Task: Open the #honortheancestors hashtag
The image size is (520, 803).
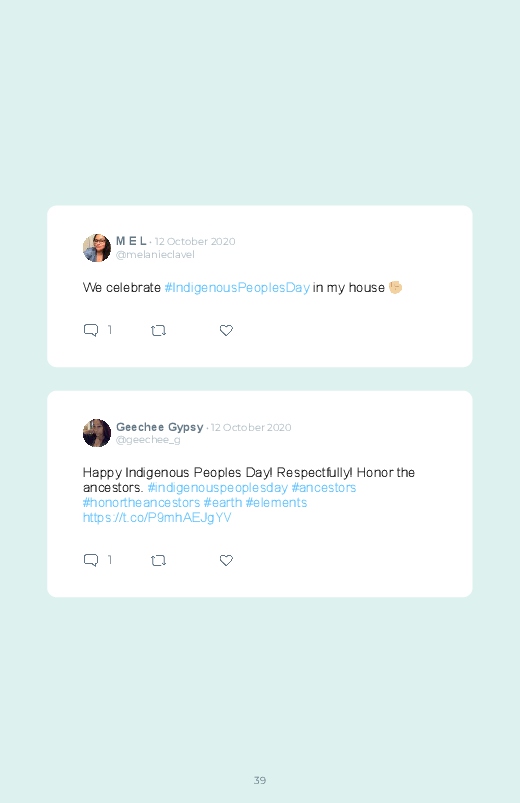Action: [x=141, y=503]
